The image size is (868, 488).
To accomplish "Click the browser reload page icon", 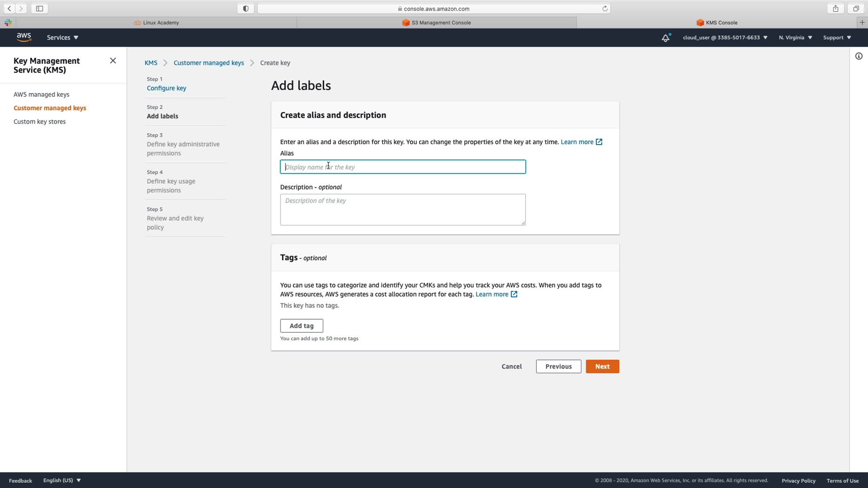I will 605,8.
